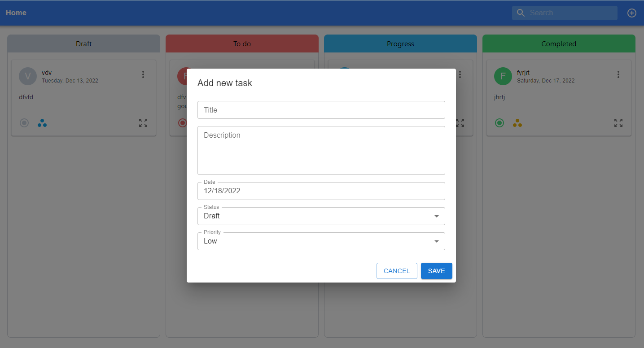
Task: Click the green status radio on the fyrjrt card
Action: pos(499,122)
